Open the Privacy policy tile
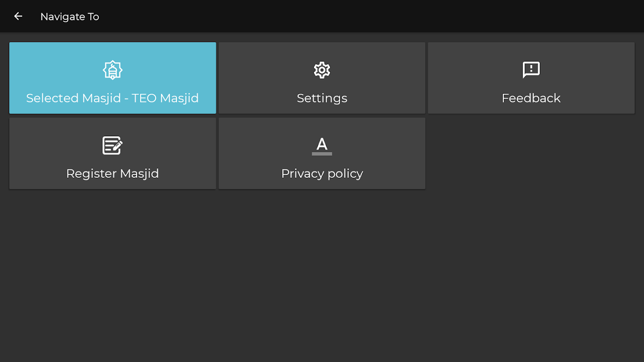The image size is (644, 362). click(322, 153)
